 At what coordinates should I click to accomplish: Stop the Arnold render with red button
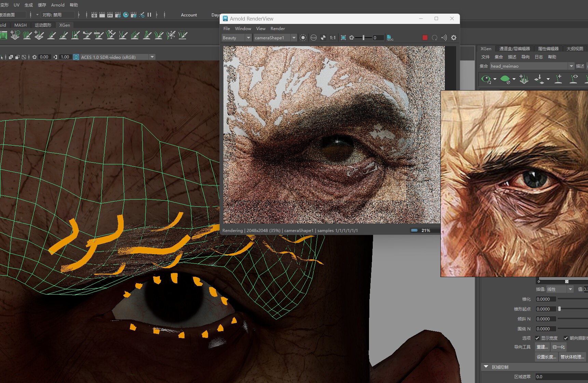(x=425, y=38)
